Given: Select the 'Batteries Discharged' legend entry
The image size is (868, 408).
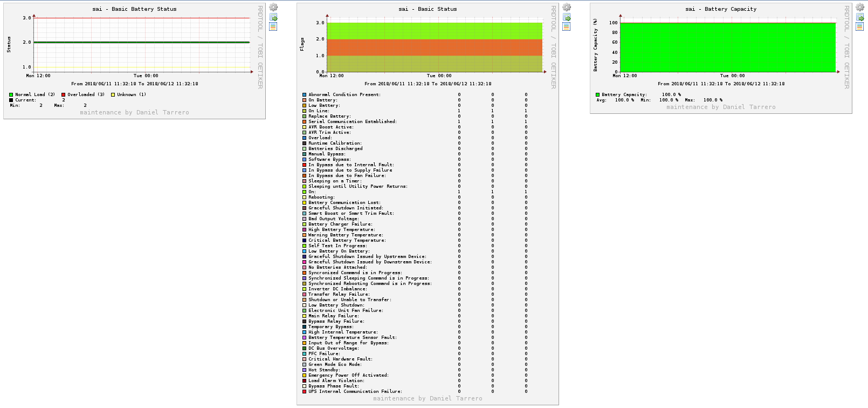Looking at the screenshot, I should (415, 148).
